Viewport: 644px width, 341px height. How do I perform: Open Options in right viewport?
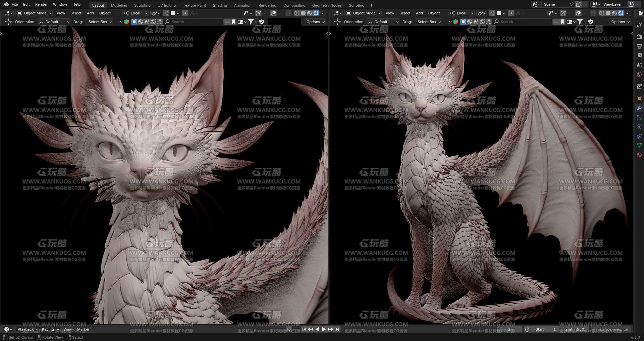tap(620, 22)
